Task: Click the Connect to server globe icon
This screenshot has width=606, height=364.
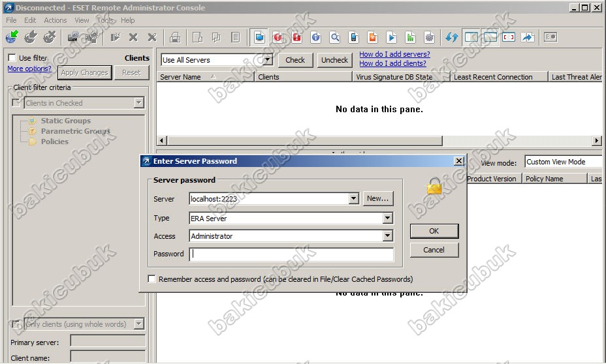Action: pos(12,37)
